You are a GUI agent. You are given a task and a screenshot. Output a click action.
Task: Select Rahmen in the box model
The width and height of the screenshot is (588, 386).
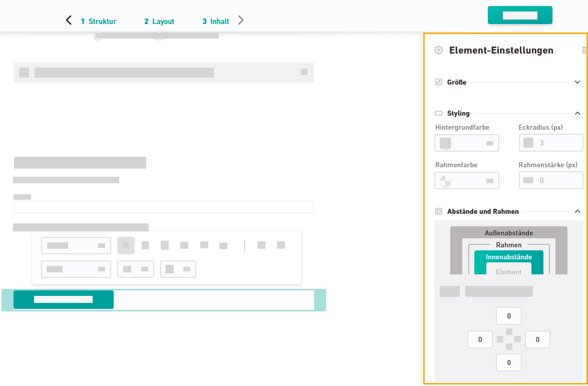pos(508,245)
